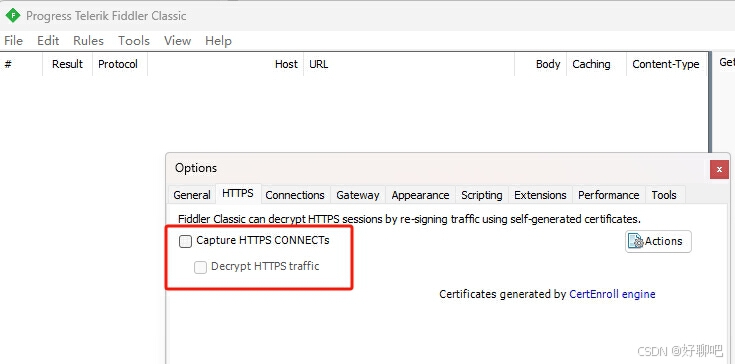Open the CertEnroll engine link

coord(612,294)
